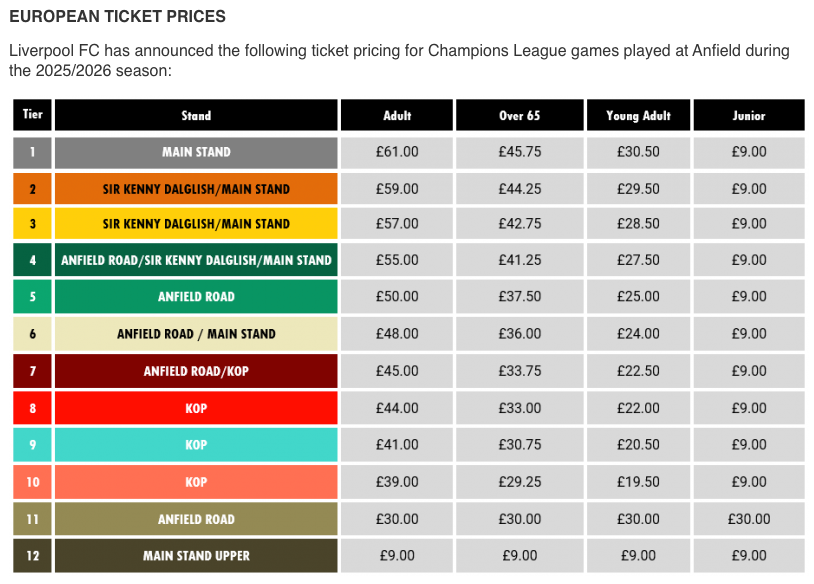814x584 pixels.
Task: Click the Stand column header
Action: pos(196,115)
